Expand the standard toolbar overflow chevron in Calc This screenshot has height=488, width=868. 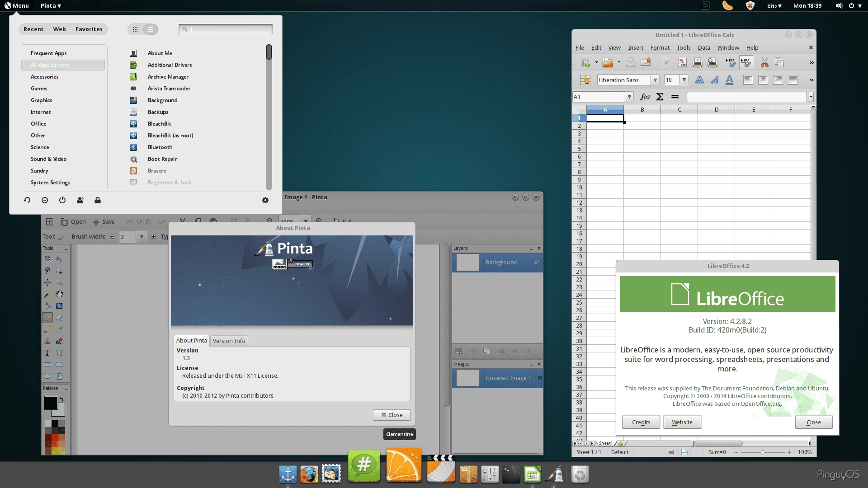click(811, 63)
